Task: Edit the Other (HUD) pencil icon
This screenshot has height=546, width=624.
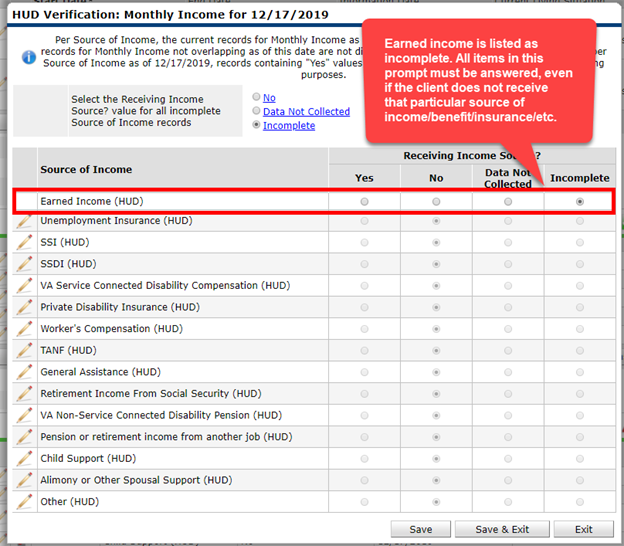Action: (x=24, y=501)
